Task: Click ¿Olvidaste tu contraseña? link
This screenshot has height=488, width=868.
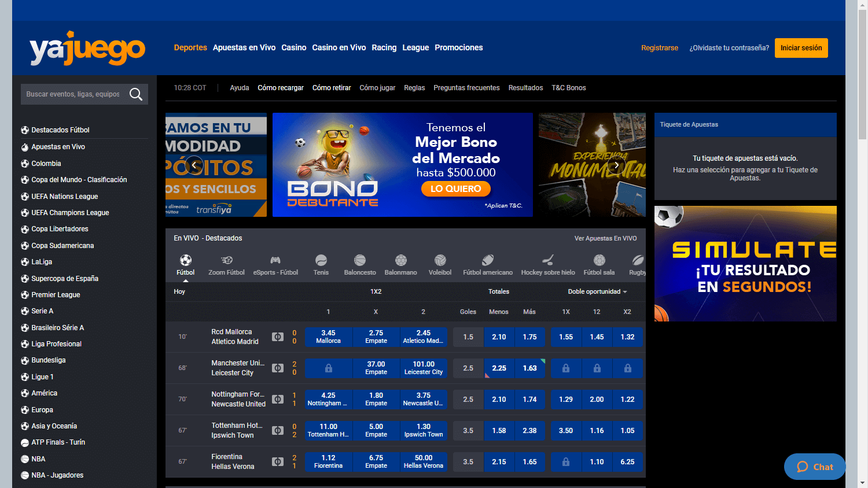Action: 729,48
